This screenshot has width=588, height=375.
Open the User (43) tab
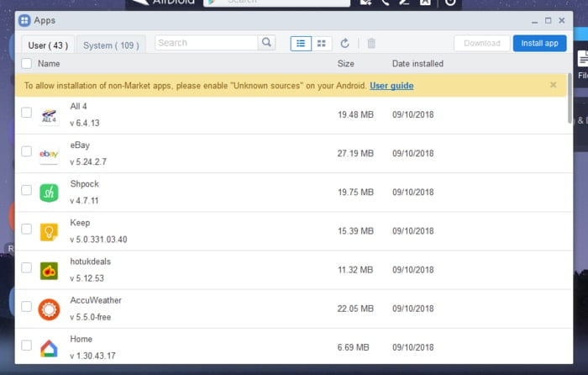48,45
